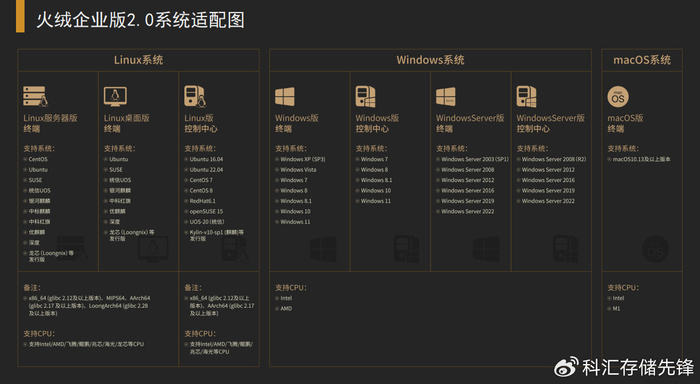The width and height of the screenshot is (700, 384).
Task: Click the RedHat6.1 entry
Action: (202, 201)
